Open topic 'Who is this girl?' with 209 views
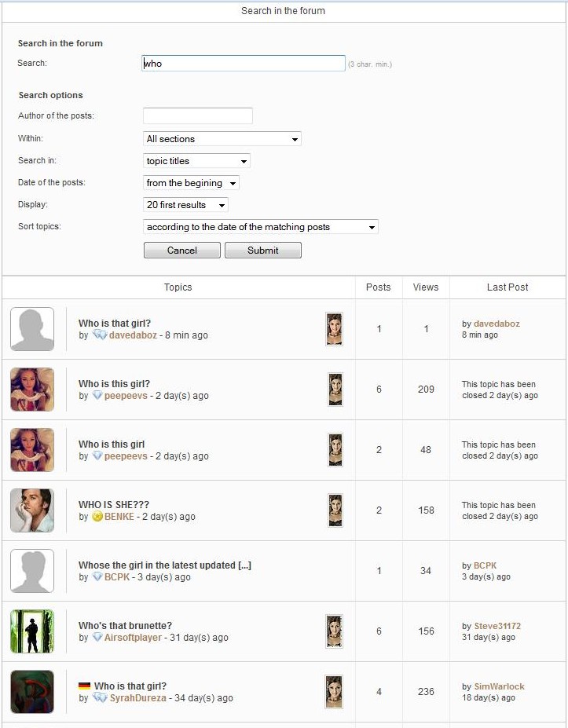The image size is (568, 728). (114, 383)
